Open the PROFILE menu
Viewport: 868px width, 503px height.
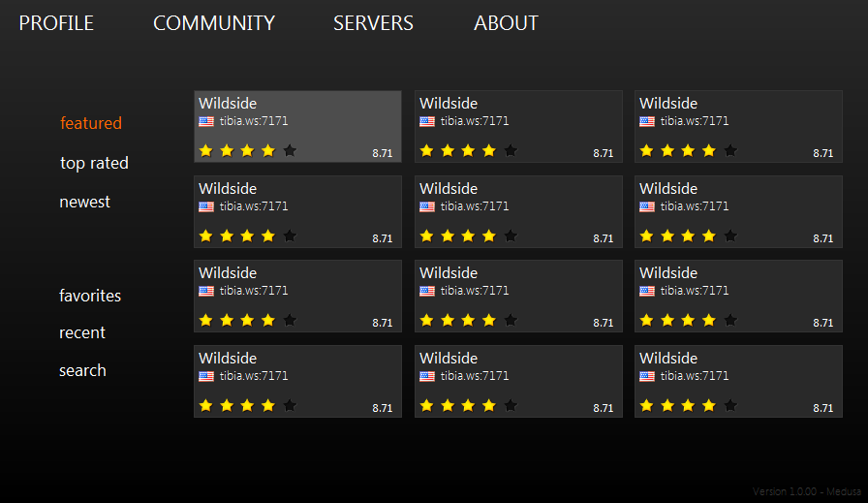(56, 23)
